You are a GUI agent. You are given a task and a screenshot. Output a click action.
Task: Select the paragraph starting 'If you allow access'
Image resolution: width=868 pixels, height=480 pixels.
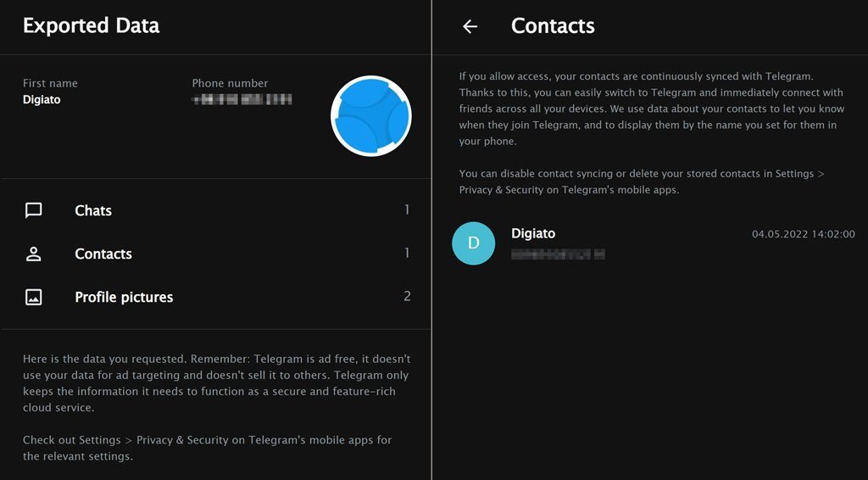click(x=652, y=109)
